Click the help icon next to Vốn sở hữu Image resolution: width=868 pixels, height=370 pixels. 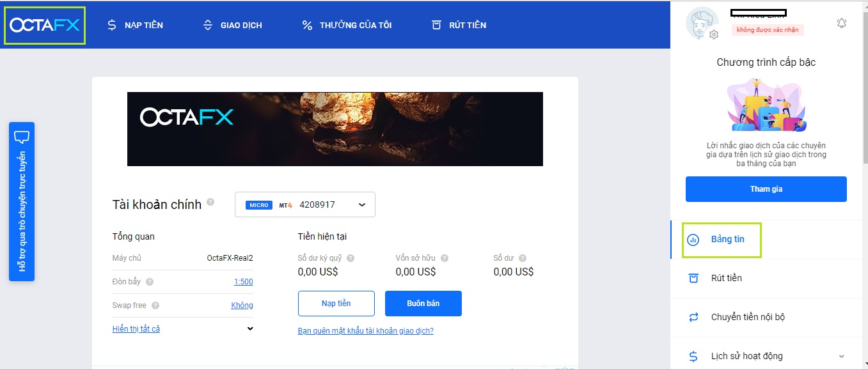pos(445,258)
